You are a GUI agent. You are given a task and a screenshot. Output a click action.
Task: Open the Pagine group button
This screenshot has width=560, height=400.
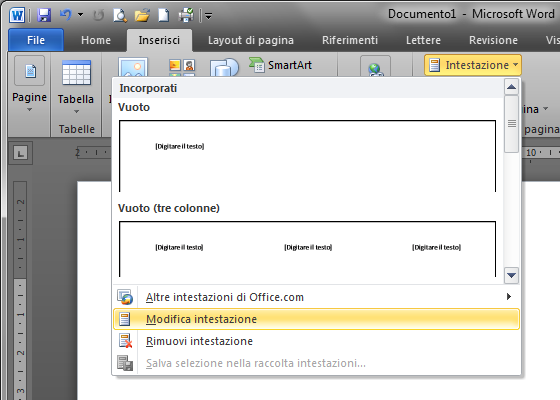(x=29, y=84)
